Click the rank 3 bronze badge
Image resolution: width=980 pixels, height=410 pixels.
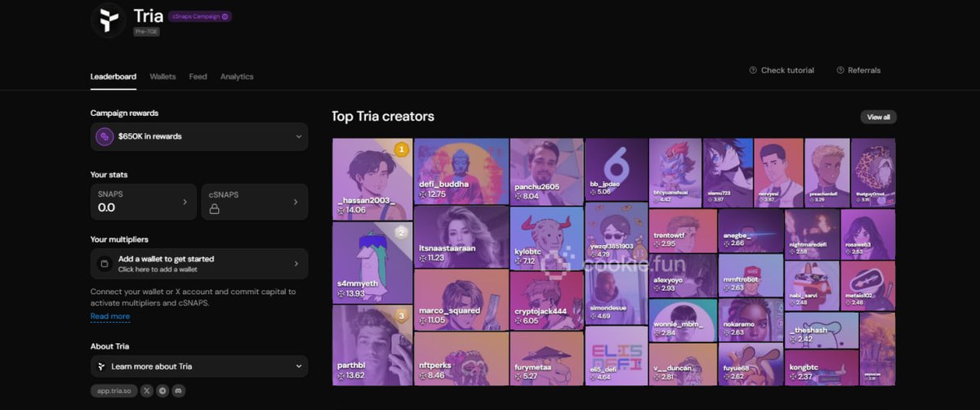point(401,315)
